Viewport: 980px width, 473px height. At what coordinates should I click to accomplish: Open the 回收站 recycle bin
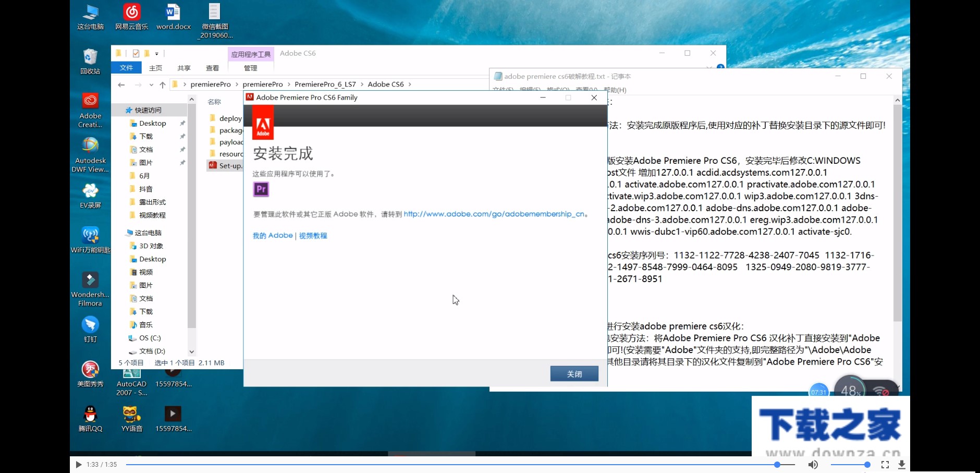(90, 57)
